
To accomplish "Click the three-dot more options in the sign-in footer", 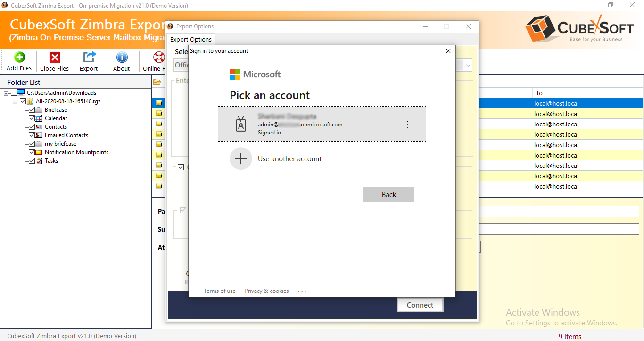I will tap(302, 291).
